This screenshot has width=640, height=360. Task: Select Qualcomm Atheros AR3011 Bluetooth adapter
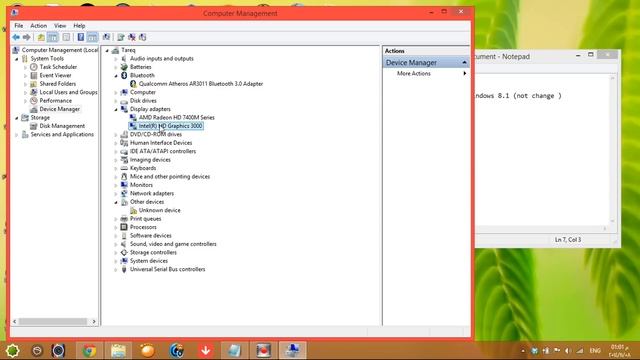tap(201, 83)
